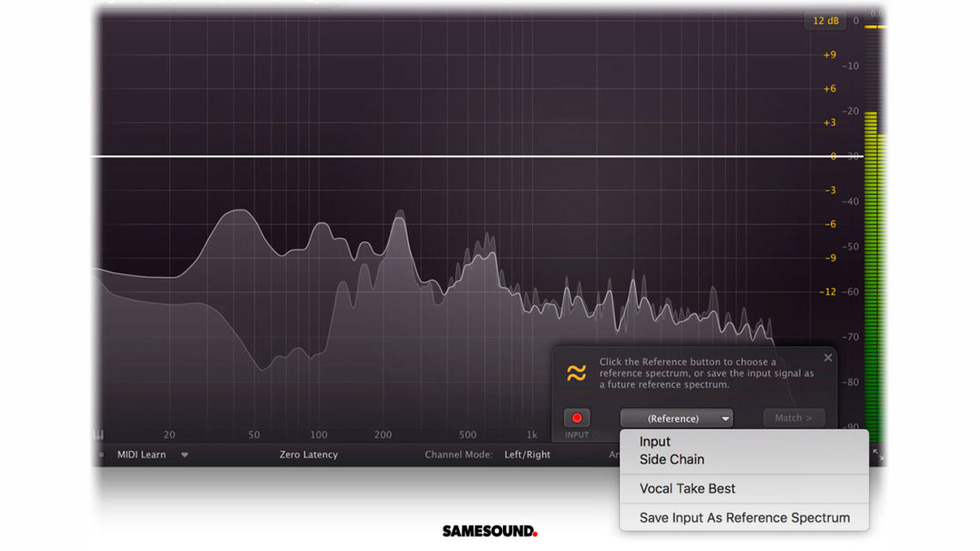This screenshot has height=551, width=980.
Task: Choose Save Input As Reference Spectrum
Action: click(x=744, y=517)
